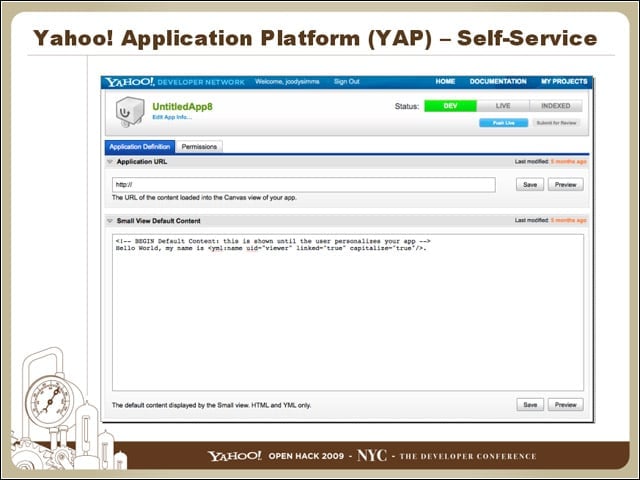Click into the http:// Application URL field

(x=304, y=184)
